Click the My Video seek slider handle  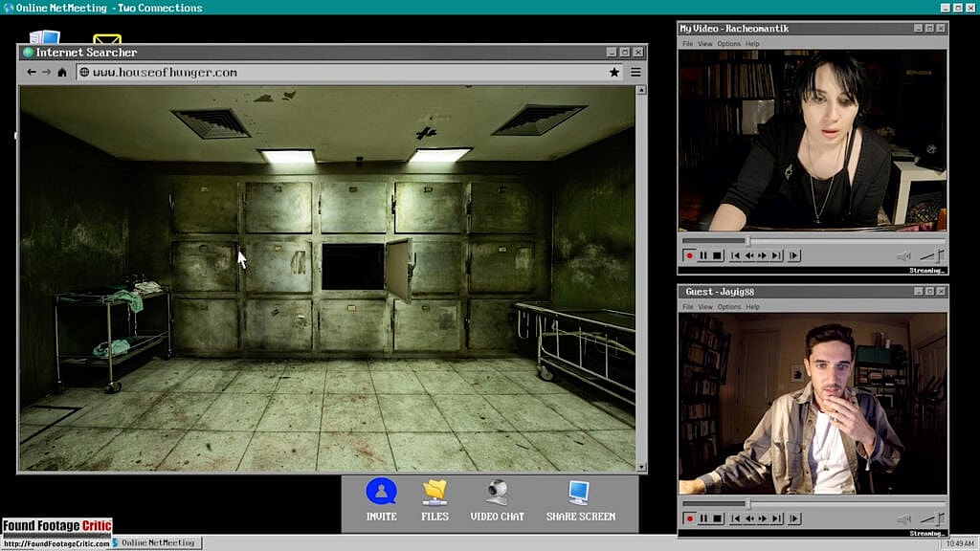[x=748, y=240]
